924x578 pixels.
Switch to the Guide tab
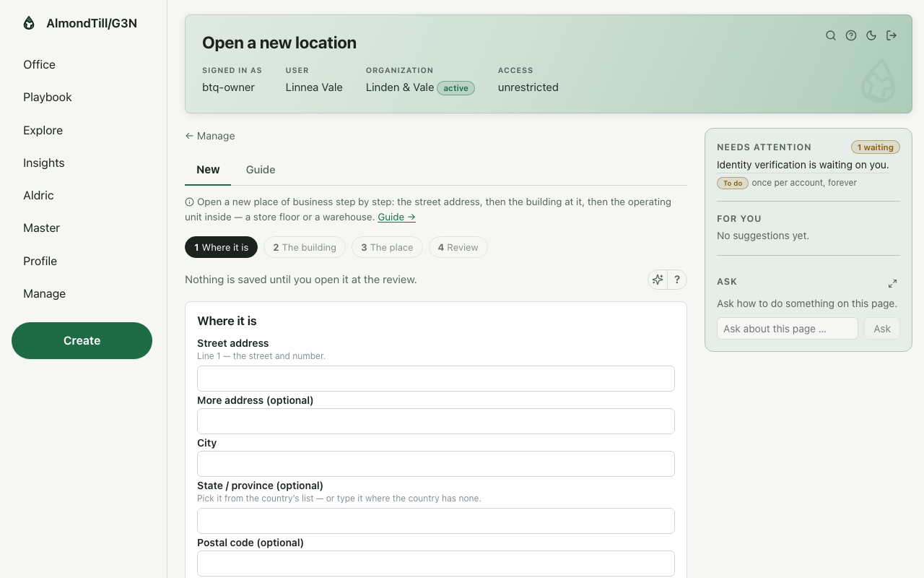[261, 170]
